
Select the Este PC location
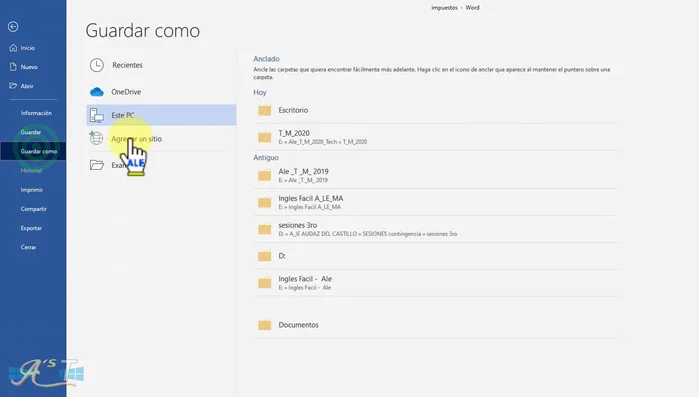(161, 115)
